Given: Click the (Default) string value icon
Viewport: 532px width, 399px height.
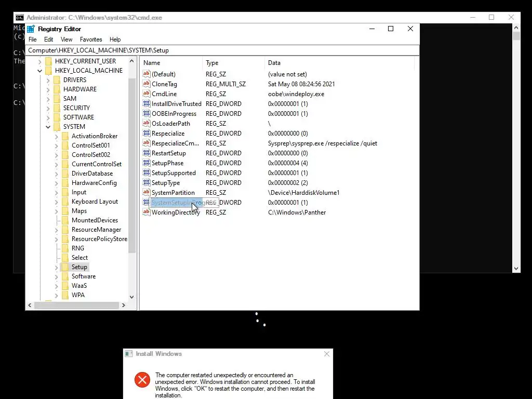Looking at the screenshot, I should click(x=146, y=74).
